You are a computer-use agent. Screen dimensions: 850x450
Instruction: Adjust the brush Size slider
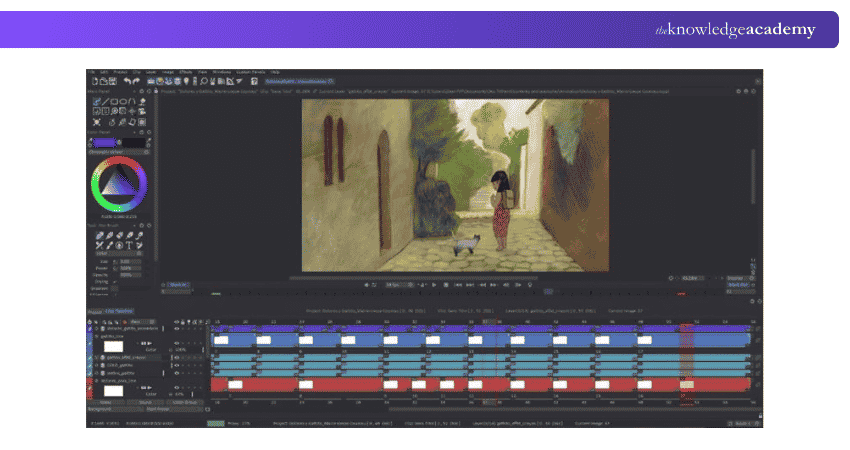pos(130,261)
